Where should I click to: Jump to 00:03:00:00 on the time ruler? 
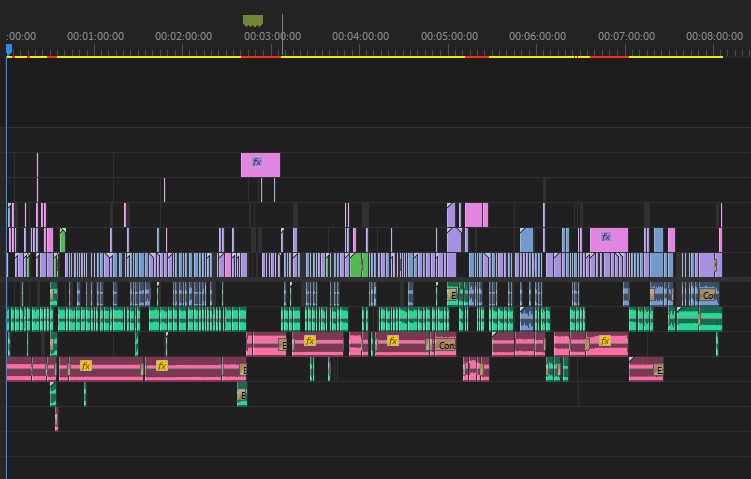[272, 36]
